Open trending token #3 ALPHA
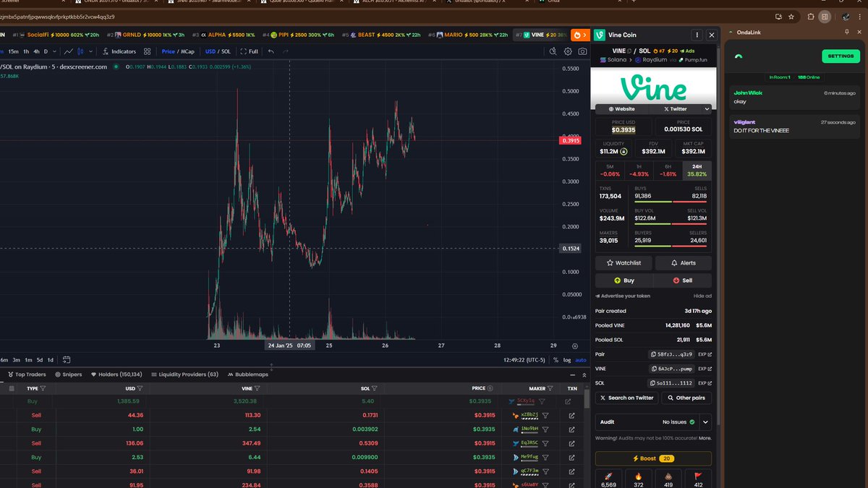This screenshot has width=868, height=488. pyautogui.click(x=224, y=35)
